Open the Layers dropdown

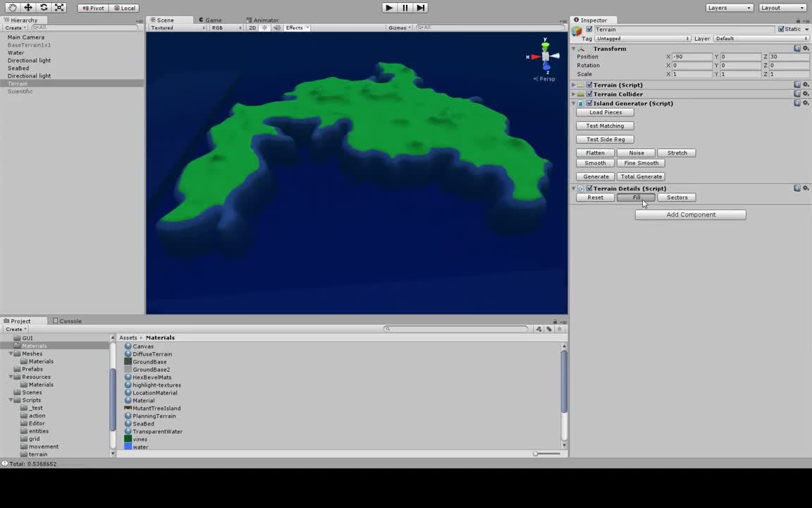728,8
